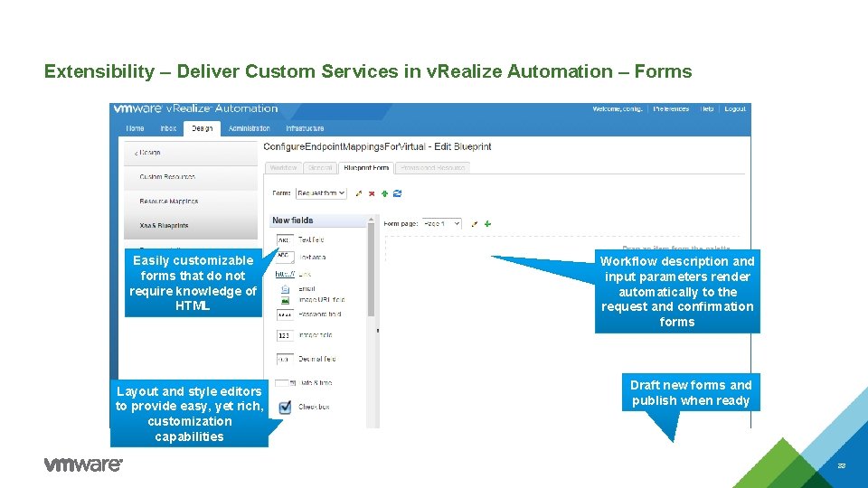
Task: Click the edit page pencil icon next to Form page
Action: pyautogui.click(x=474, y=224)
